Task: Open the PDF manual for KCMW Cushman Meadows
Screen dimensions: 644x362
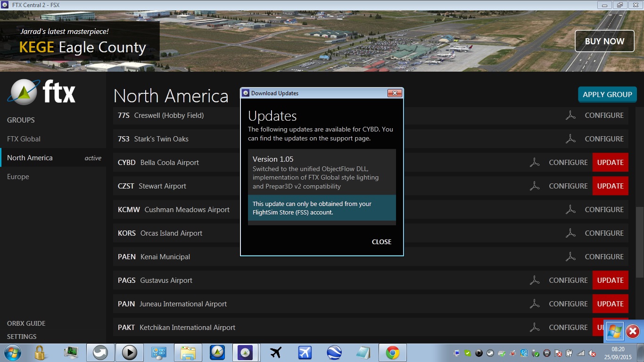Action: coord(571,210)
